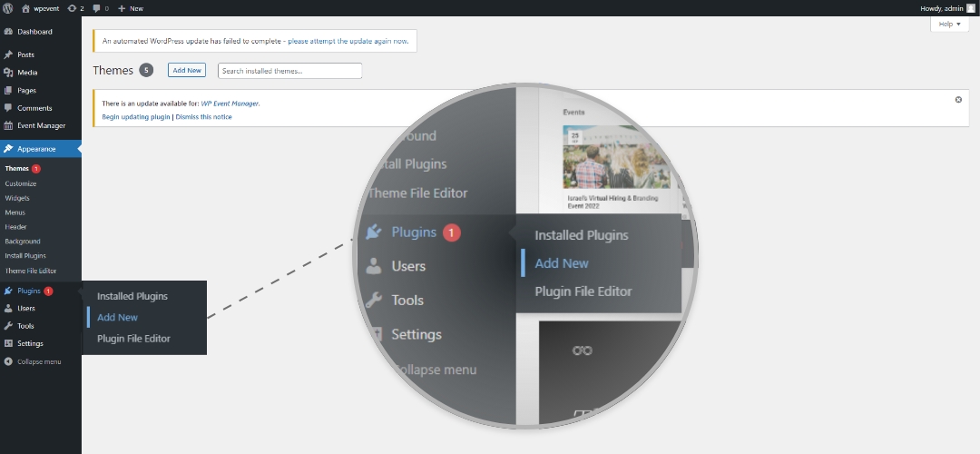Open Widgets under Appearance
The width and height of the screenshot is (980, 454).
(x=17, y=198)
